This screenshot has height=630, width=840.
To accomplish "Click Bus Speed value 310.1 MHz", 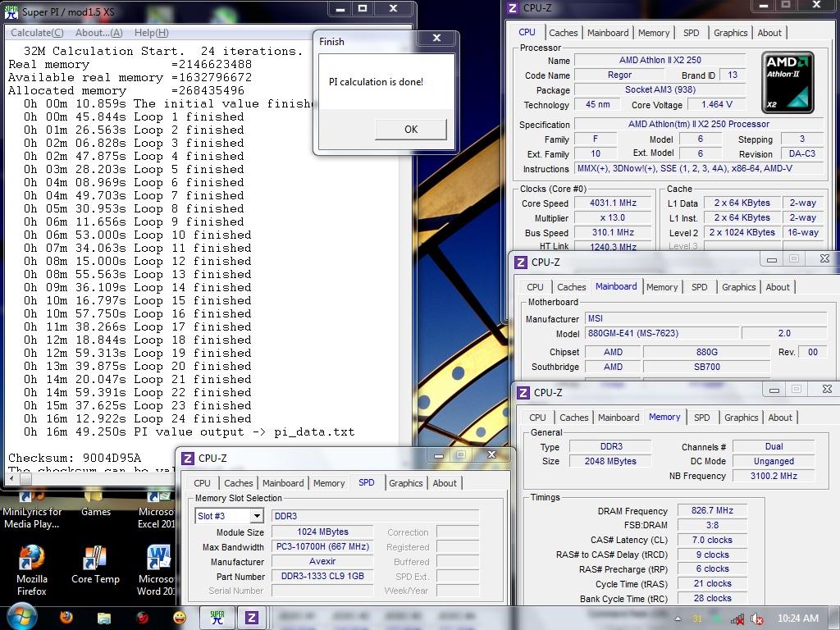I will (x=613, y=232).
